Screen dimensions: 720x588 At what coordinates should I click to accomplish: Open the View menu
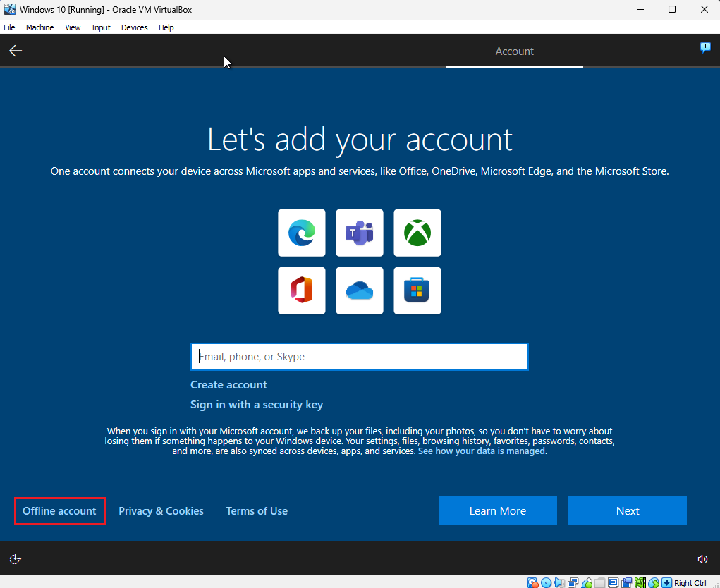(73, 27)
